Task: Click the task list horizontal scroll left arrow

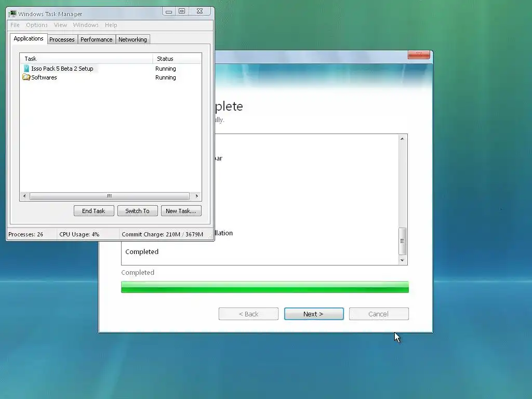Action: [24, 196]
